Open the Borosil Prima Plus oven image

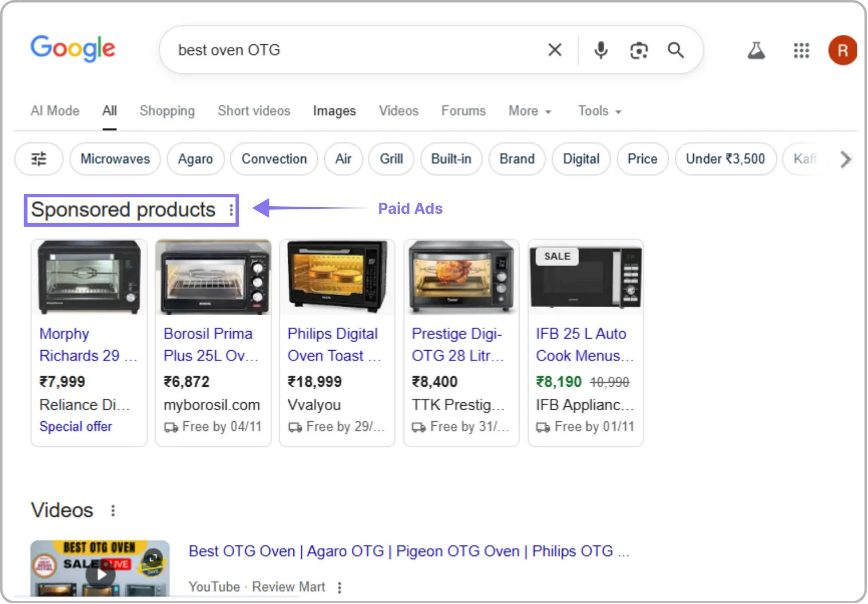coord(213,277)
